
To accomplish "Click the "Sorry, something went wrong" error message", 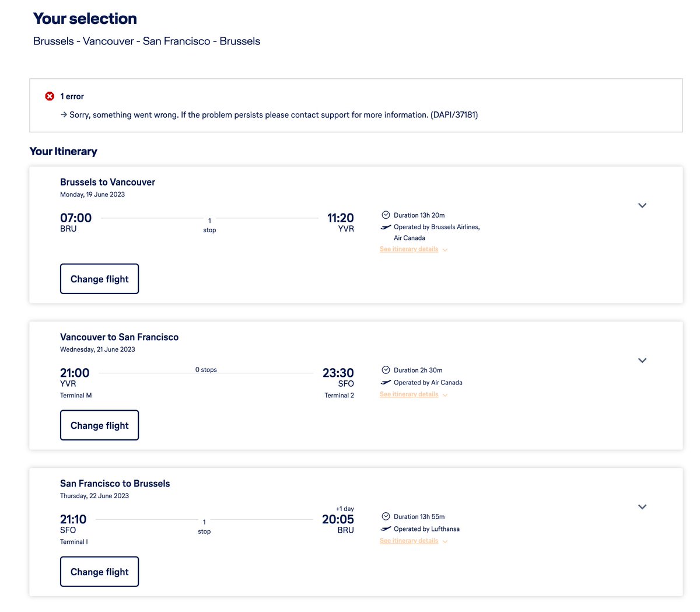I will (274, 115).
